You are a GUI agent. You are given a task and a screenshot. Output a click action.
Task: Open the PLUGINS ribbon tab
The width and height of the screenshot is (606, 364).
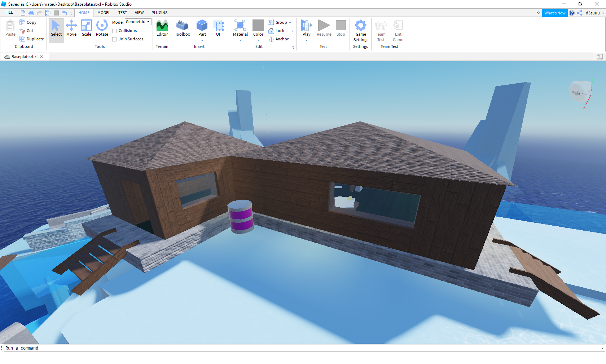(159, 13)
